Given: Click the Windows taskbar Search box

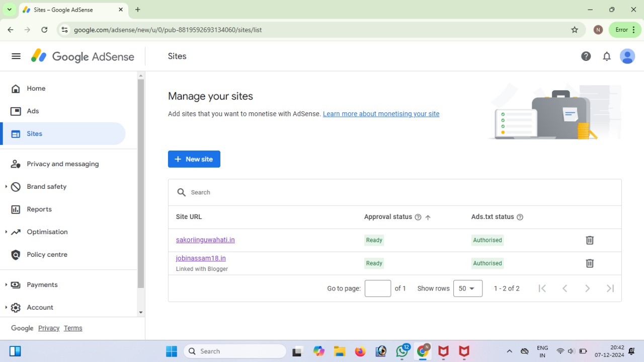Looking at the screenshot, I should point(235,351).
